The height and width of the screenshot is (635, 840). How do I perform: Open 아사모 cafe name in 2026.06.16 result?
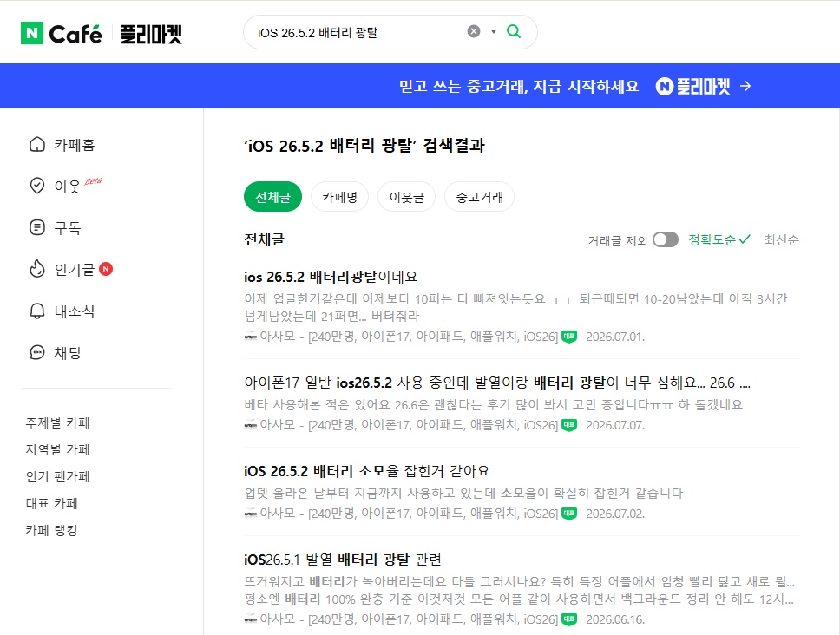409,619
